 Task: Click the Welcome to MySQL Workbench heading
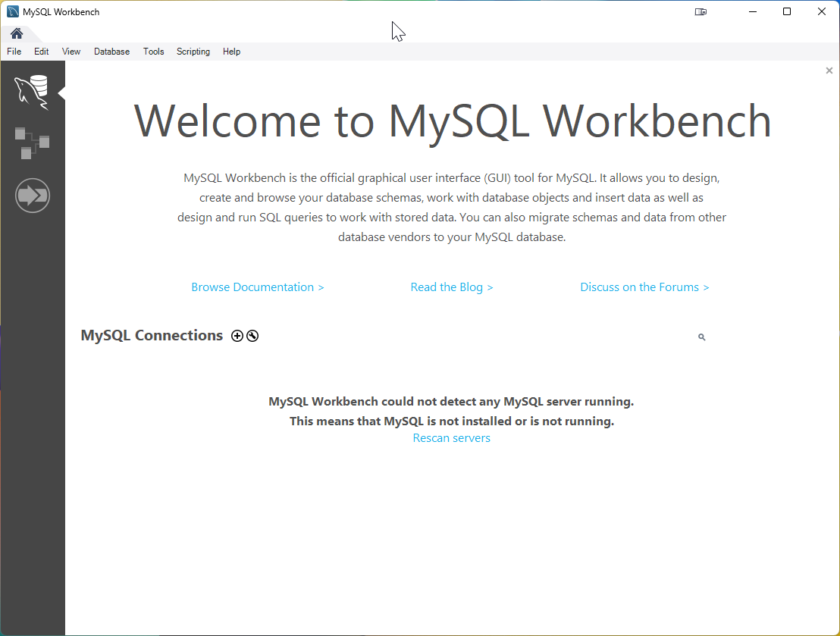(x=452, y=121)
